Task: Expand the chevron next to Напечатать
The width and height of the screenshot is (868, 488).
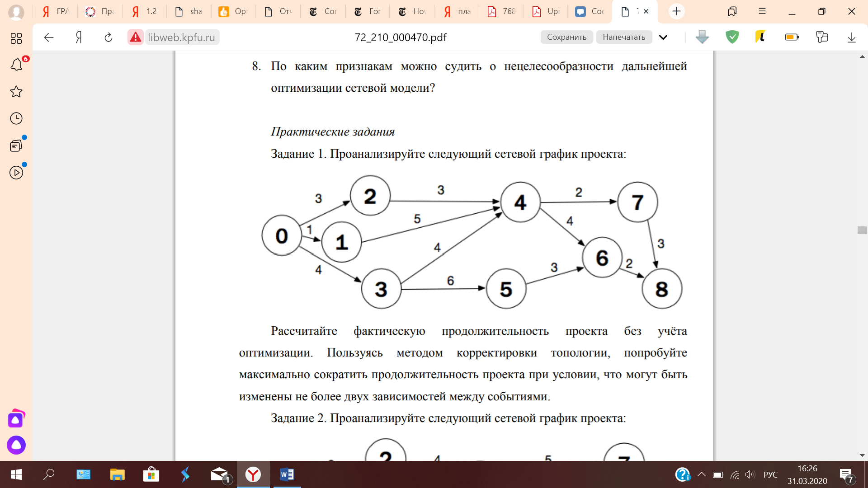Action: (663, 38)
